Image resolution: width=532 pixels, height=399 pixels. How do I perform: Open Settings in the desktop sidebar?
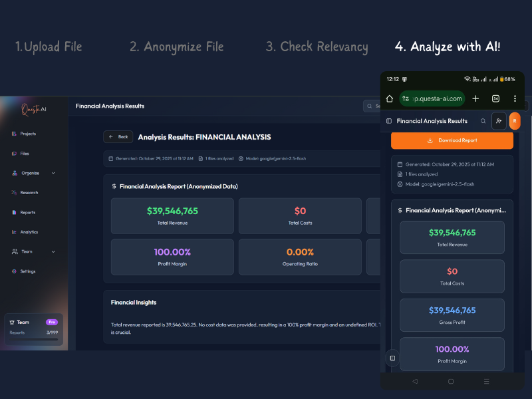[x=23, y=271]
